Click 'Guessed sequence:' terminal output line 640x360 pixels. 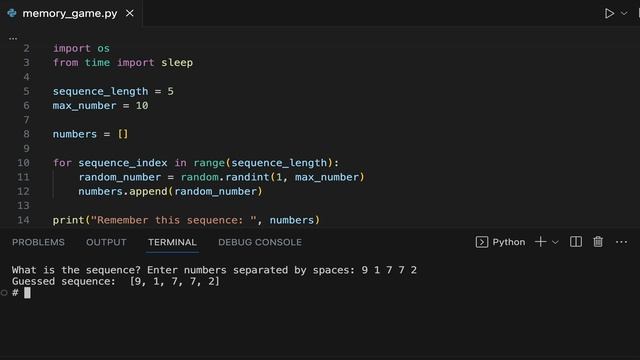[116, 281]
